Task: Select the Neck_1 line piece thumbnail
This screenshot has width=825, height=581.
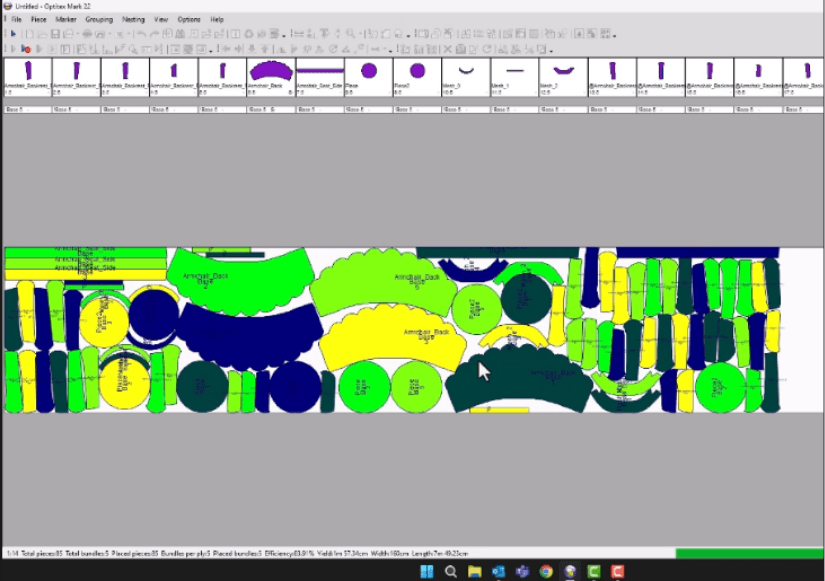Action: [514, 77]
